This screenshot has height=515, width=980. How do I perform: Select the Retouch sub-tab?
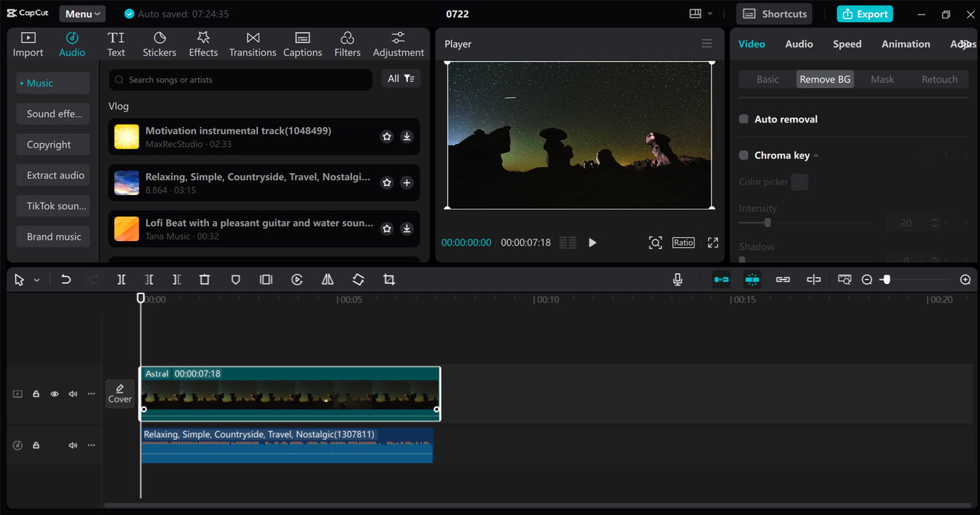[x=939, y=80]
